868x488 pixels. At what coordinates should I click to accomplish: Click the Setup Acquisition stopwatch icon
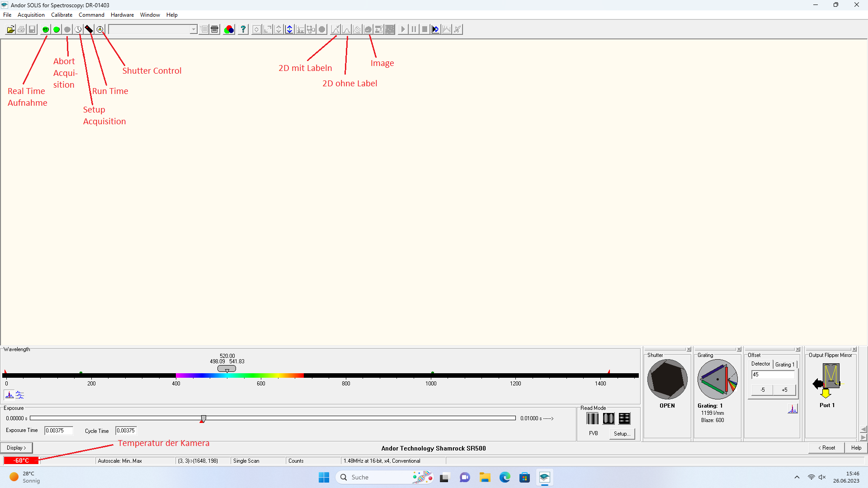(x=78, y=29)
